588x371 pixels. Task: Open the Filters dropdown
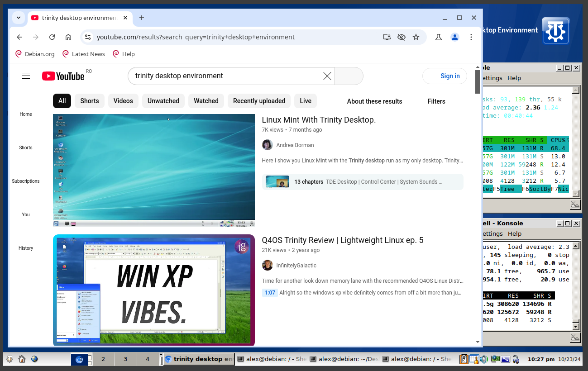point(436,101)
